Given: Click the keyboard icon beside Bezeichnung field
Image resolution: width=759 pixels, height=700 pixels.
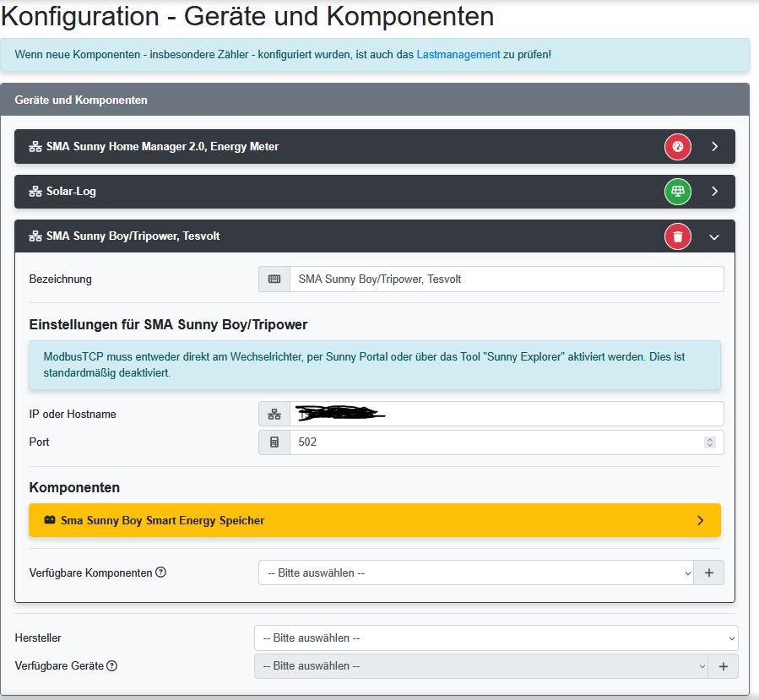Looking at the screenshot, I should 274,279.
